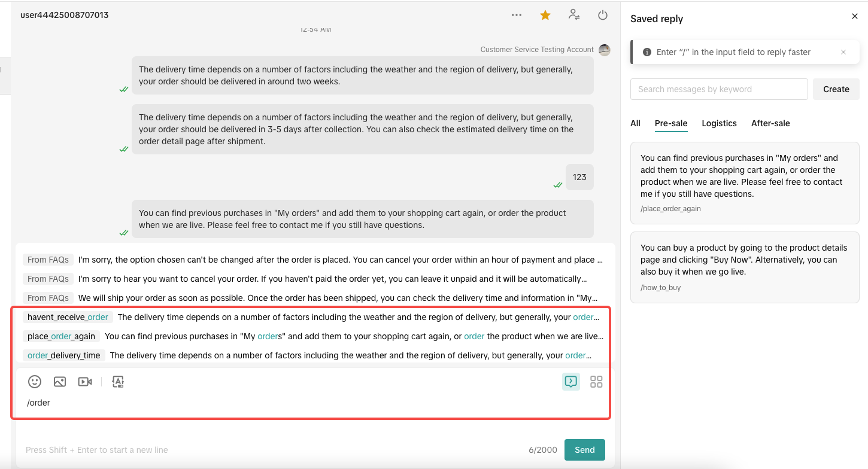Click the video attachment icon
The width and height of the screenshot is (868, 469).
tap(85, 382)
